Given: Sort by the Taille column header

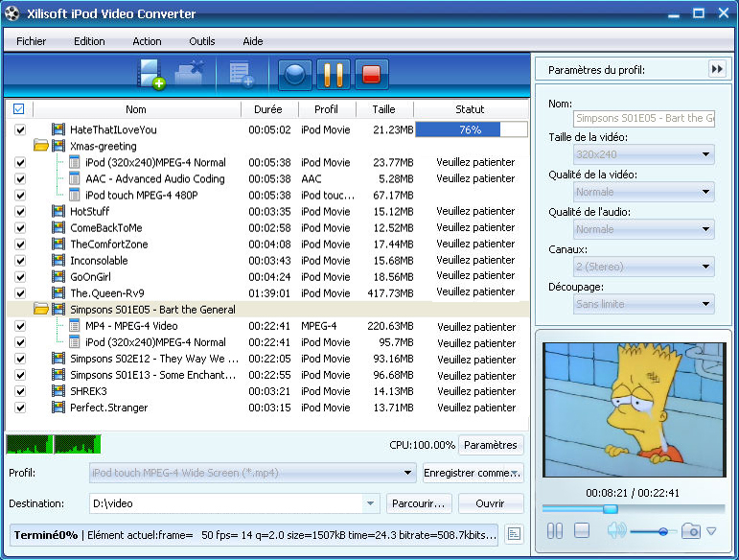Looking at the screenshot, I should coord(384,109).
